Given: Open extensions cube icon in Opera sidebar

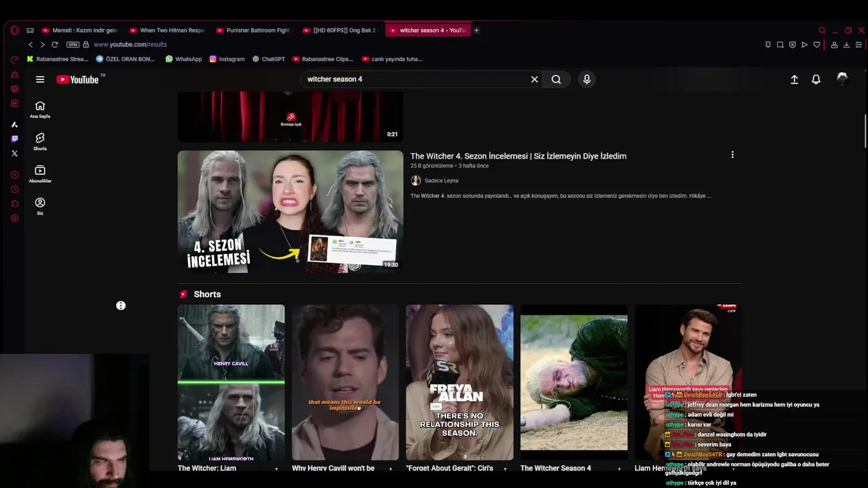Looking at the screenshot, I should (15, 203).
